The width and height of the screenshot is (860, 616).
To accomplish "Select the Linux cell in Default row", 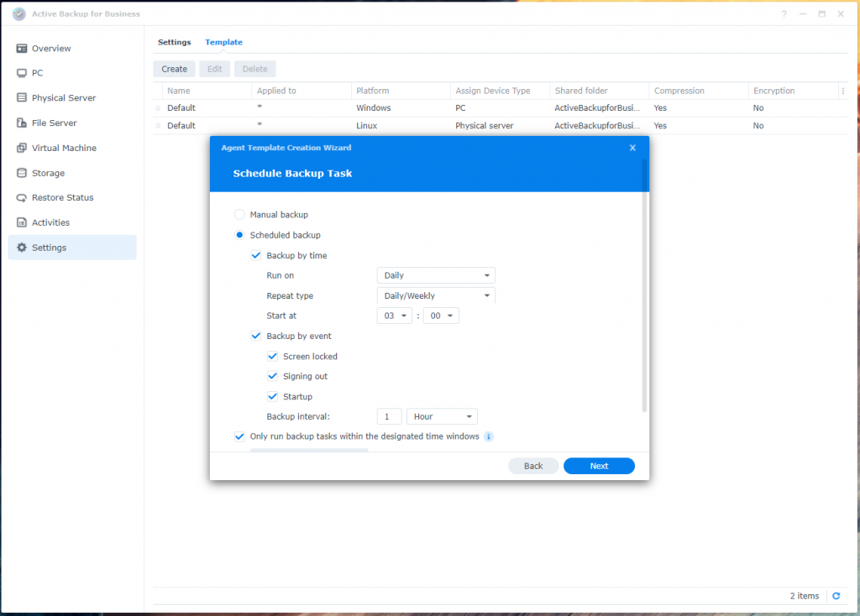I will point(366,126).
